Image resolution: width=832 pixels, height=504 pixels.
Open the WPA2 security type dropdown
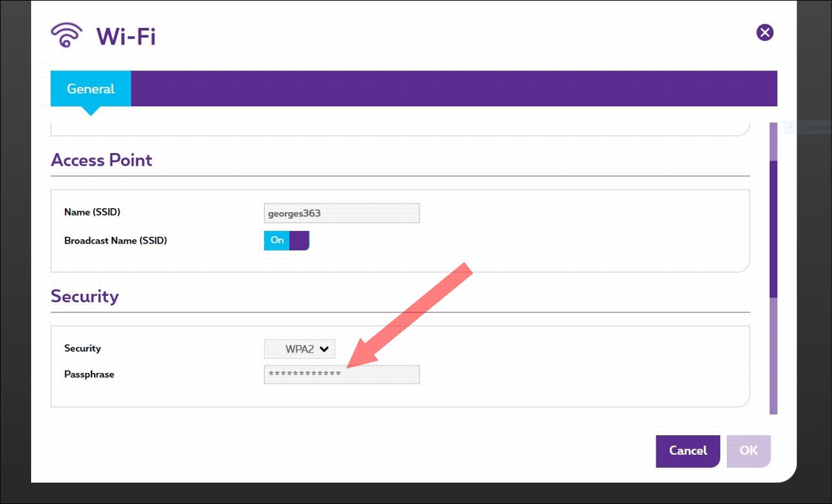coord(300,349)
